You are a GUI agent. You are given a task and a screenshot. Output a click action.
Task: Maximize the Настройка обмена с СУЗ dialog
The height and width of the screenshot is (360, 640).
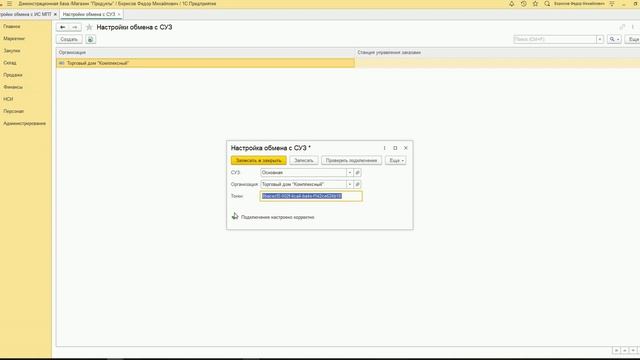pos(395,148)
